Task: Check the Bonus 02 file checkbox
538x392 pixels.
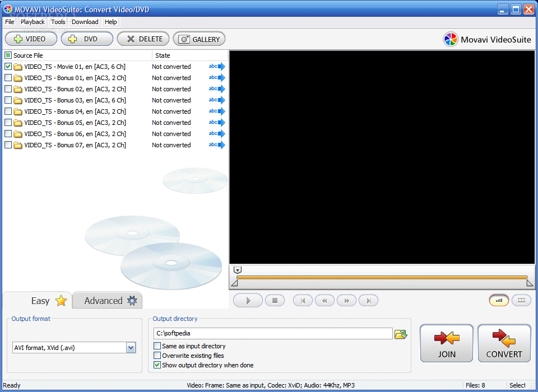Action: pyautogui.click(x=8, y=89)
